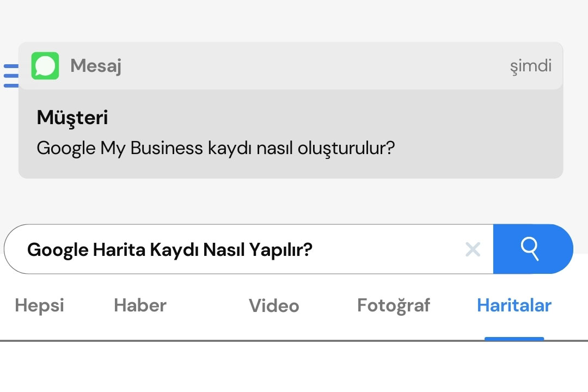Viewport: 588px width, 392px height.
Task: Open the Fotoğraf tab
Action: 394,305
